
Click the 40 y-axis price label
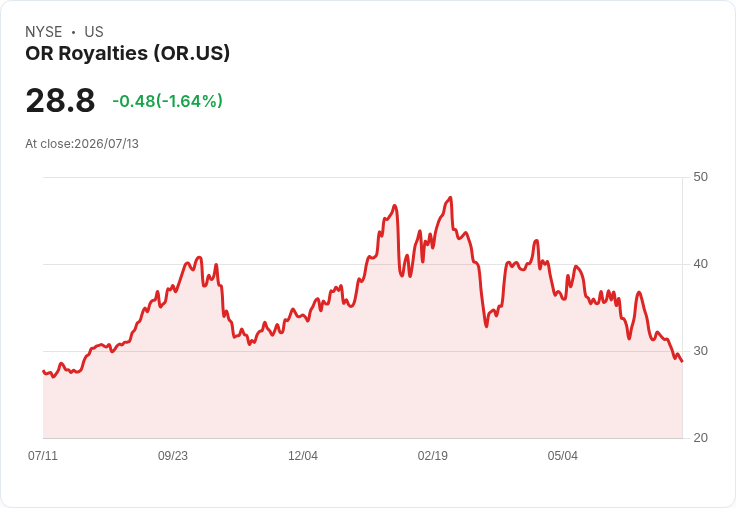[x=700, y=264]
